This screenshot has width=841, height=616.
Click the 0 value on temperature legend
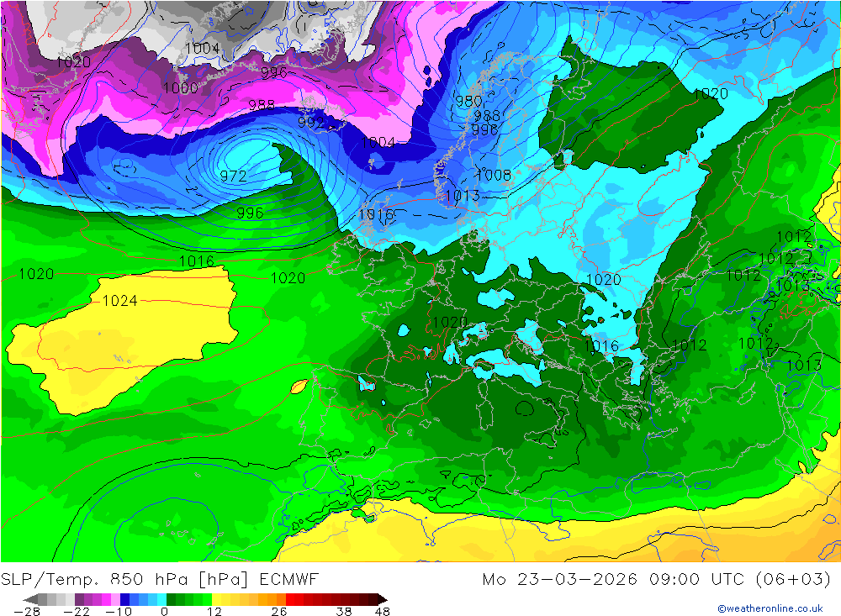[165, 611]
